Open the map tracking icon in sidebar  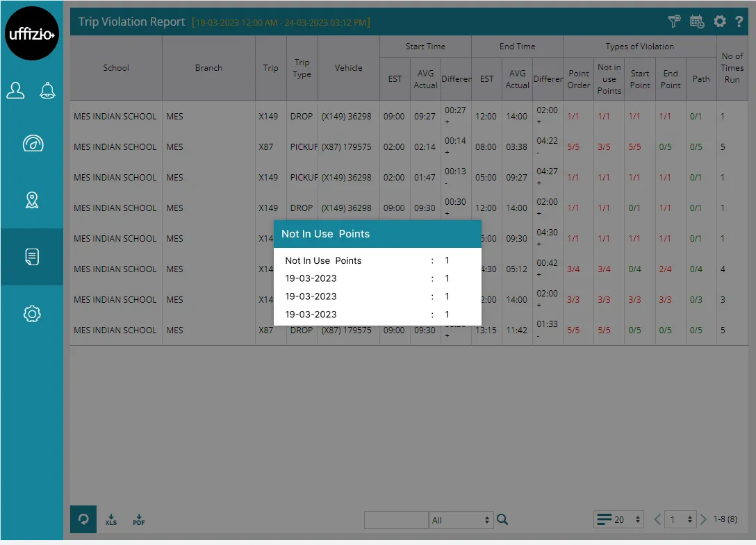tap(32, 201)
